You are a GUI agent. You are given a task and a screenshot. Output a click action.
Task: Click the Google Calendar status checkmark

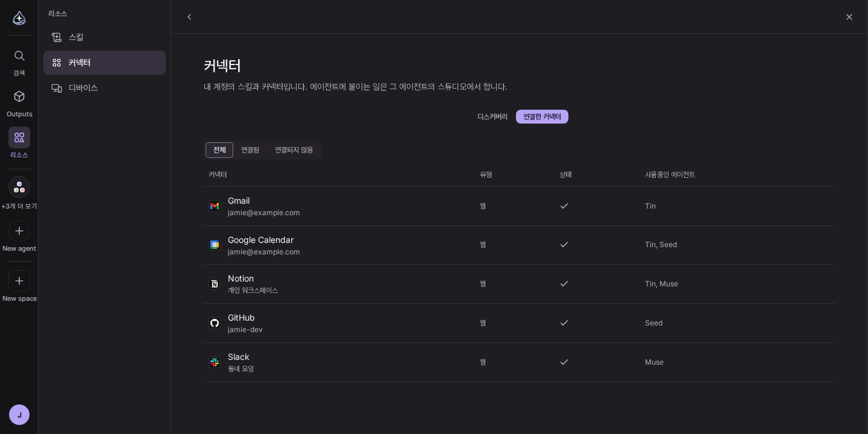[564, 245]
